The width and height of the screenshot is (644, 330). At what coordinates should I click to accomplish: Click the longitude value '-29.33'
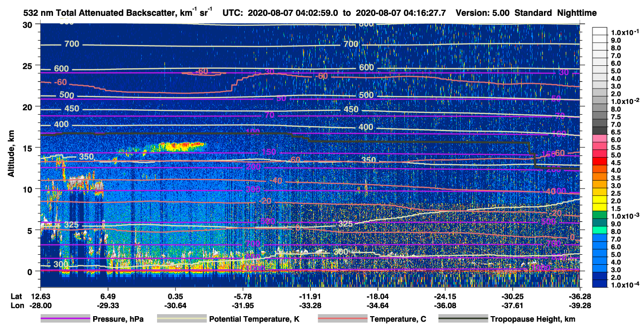[107, 305]
